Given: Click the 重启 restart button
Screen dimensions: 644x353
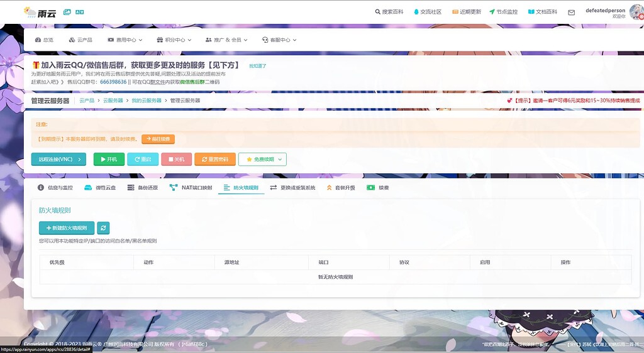Looking at the screenshot, I should 143,159.
